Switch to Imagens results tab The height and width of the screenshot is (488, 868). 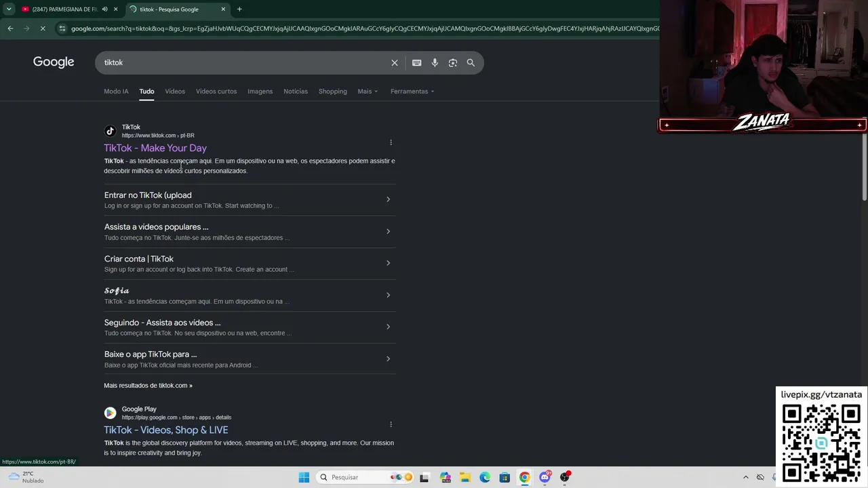[260, 91]
